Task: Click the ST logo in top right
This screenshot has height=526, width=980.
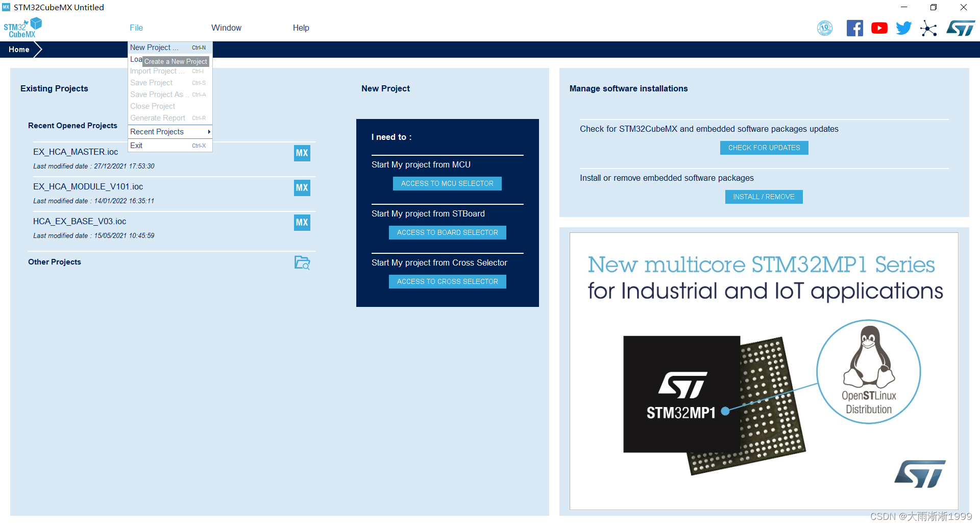Action: tap(961, 28)
